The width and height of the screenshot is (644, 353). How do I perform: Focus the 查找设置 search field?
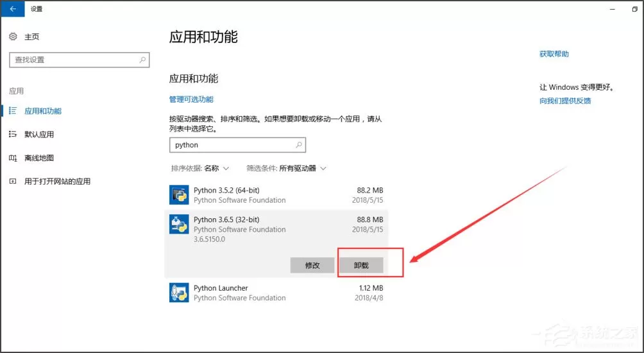[80, 60]
